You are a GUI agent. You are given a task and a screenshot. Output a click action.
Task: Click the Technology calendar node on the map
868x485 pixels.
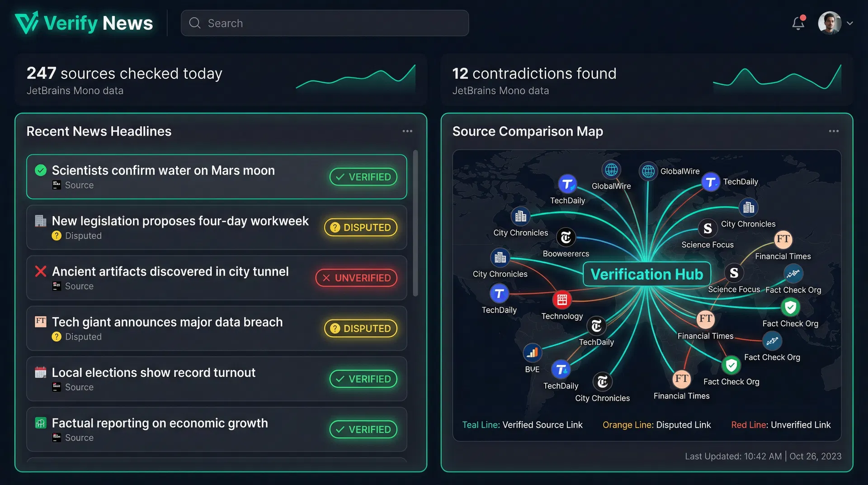point(562,300)
